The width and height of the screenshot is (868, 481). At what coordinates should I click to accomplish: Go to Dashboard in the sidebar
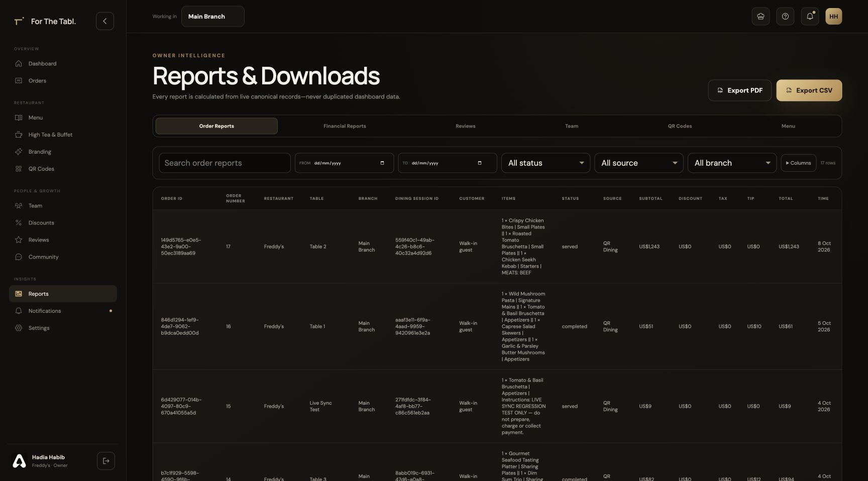pyautogui.click(x=63, y=64)
